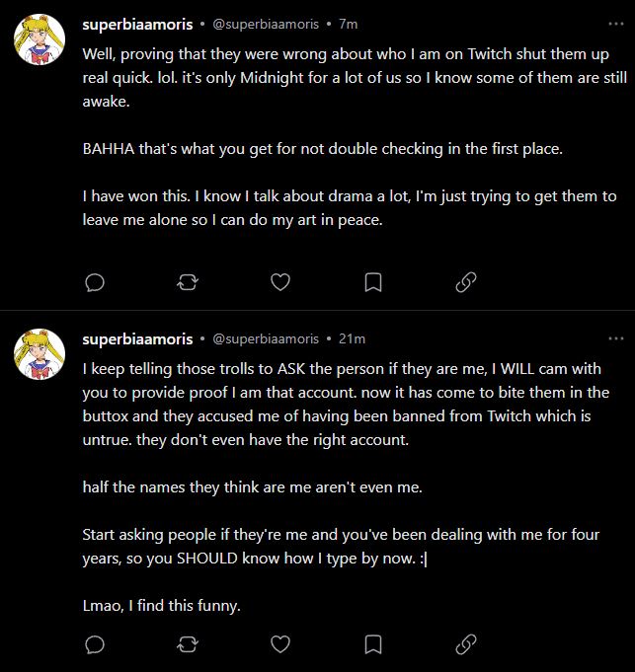Open superbiaamoris avatar on first post
Image resolution: width=635 pixels, height=672 pixels.
click(40, 39)
